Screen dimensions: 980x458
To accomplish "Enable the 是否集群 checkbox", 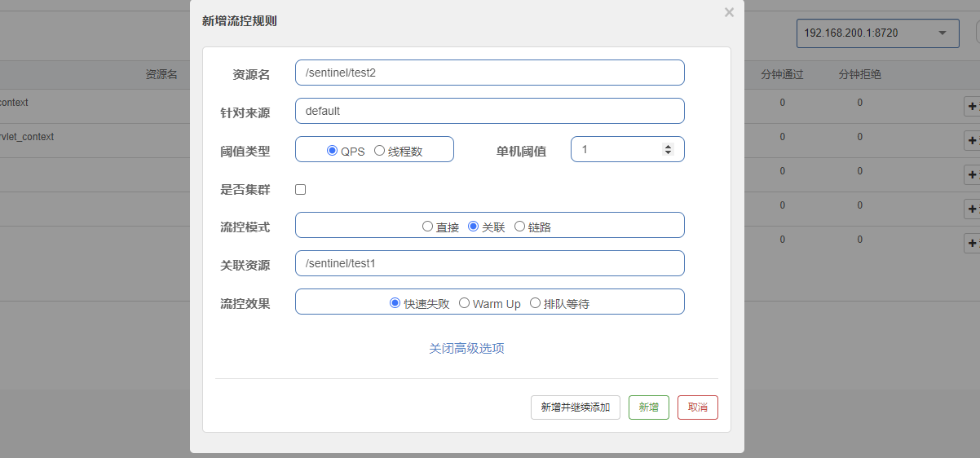I will click(301, 190).
